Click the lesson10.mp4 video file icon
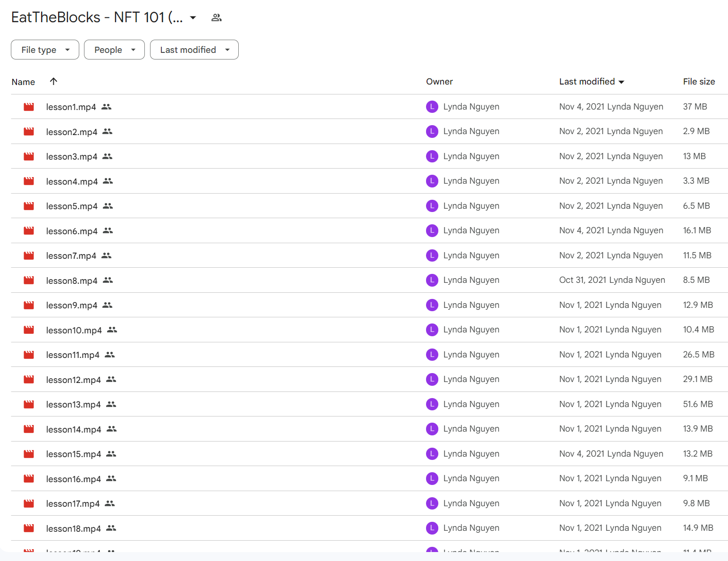 pos(29,330)
